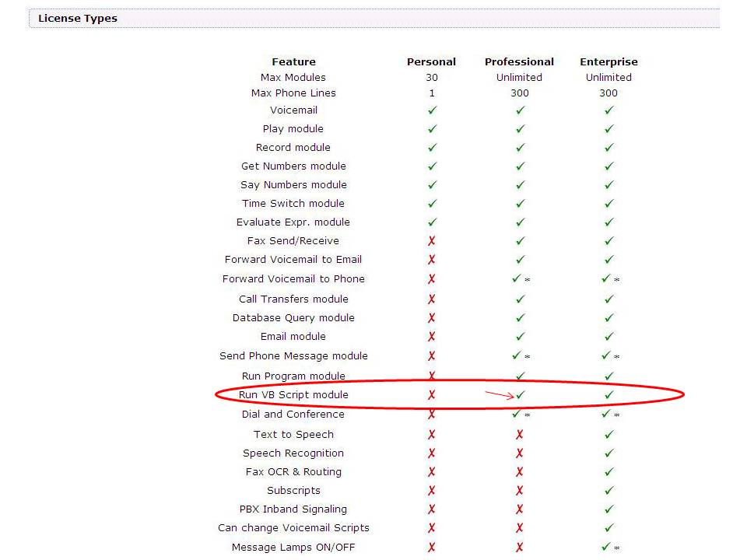
Task: Click the Unlimited value under Professional
Action: [519, 77]
